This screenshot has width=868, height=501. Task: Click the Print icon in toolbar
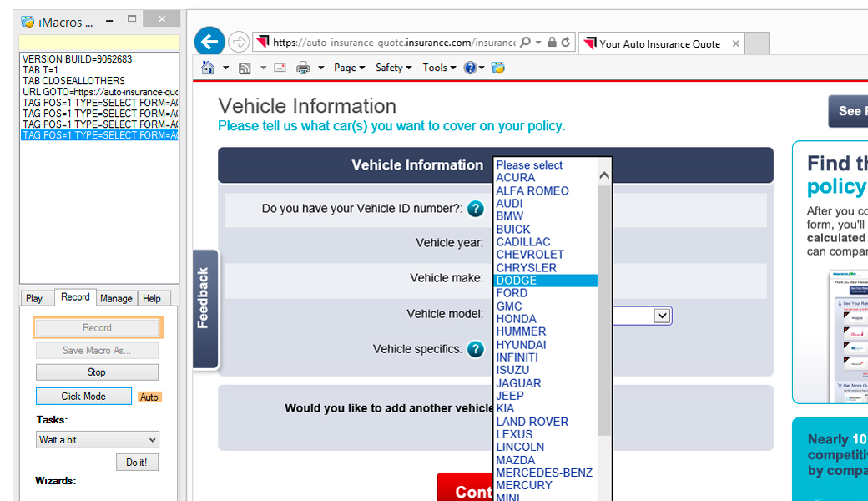coord(303,68)
